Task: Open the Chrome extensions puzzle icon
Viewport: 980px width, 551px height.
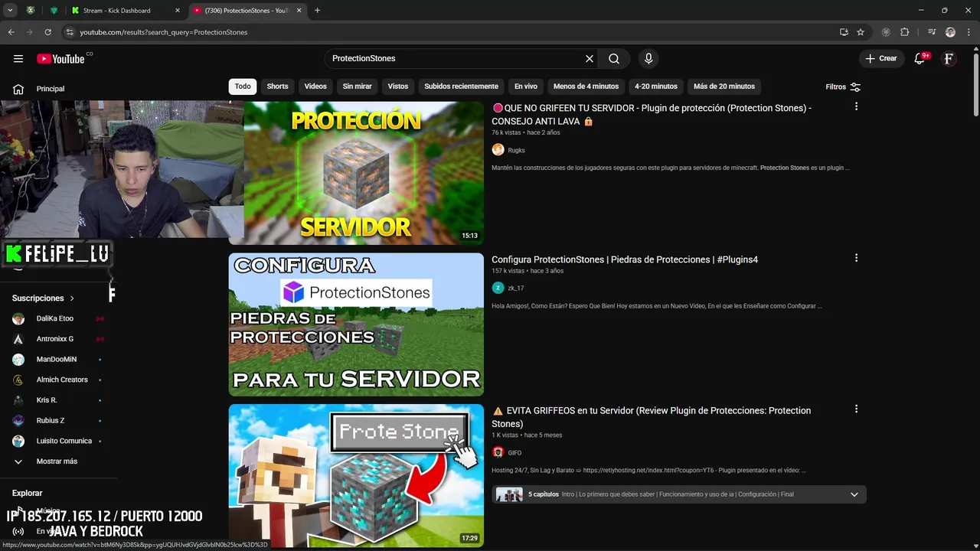Action: 904,32
